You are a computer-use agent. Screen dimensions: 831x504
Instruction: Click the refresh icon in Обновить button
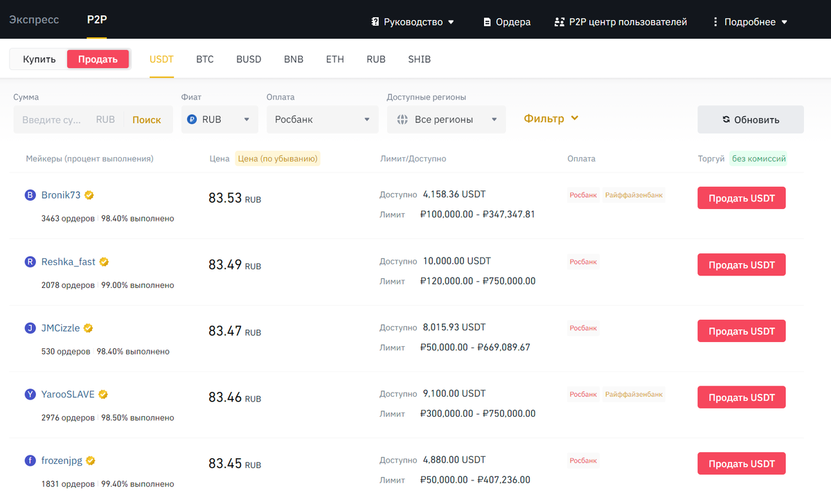(x=726, y=119)
